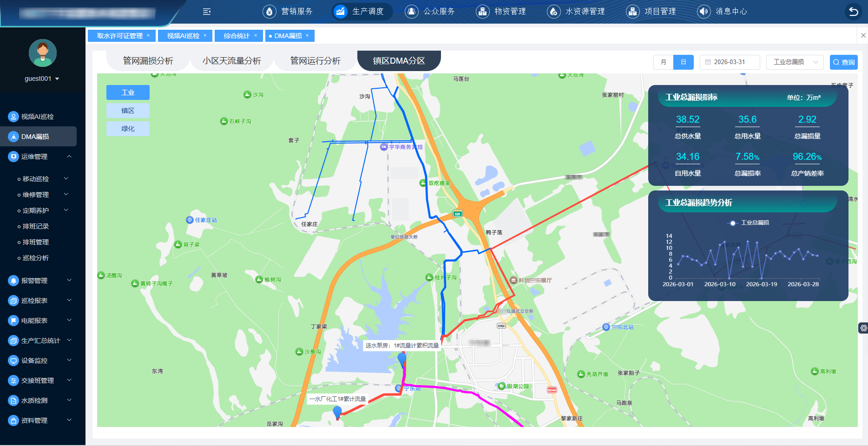Expand the guest001 user menu

pyautogui.click(x=42, y=79)
